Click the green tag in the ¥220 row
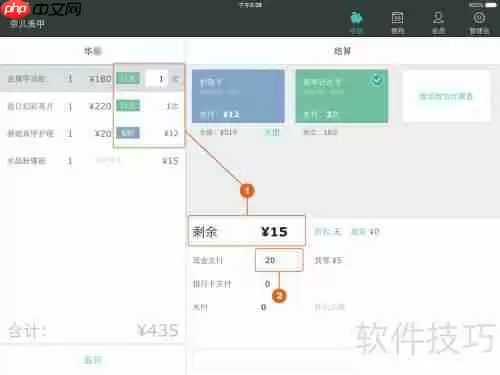This screenshot has width=500, height=375. (128, 106)
